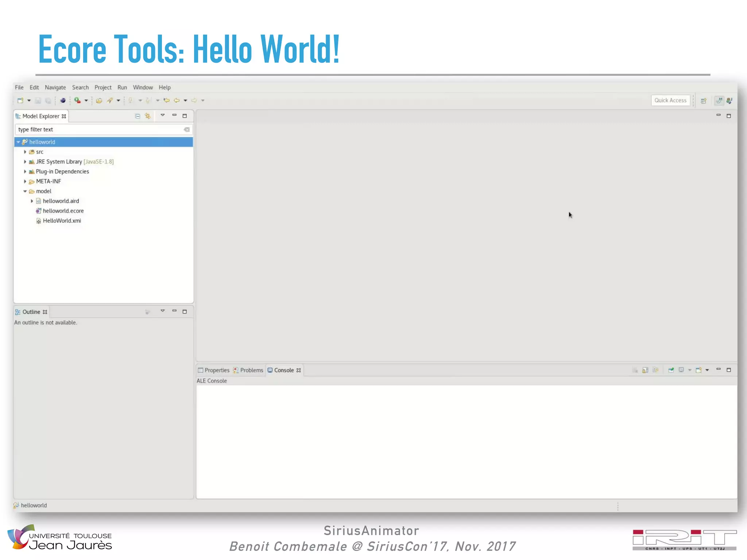Click the Save icon in toolbar
The image size is (747, 560).
pos(38,100)
